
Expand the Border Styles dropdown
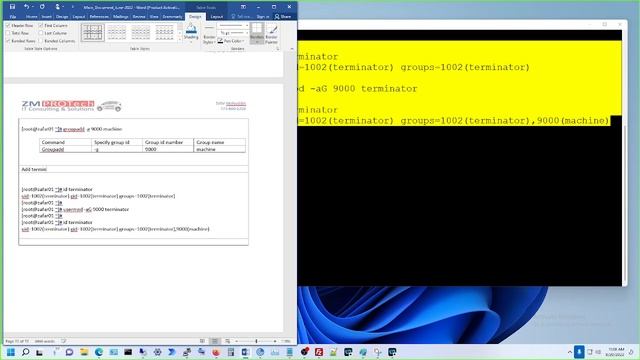click(209, 34)
